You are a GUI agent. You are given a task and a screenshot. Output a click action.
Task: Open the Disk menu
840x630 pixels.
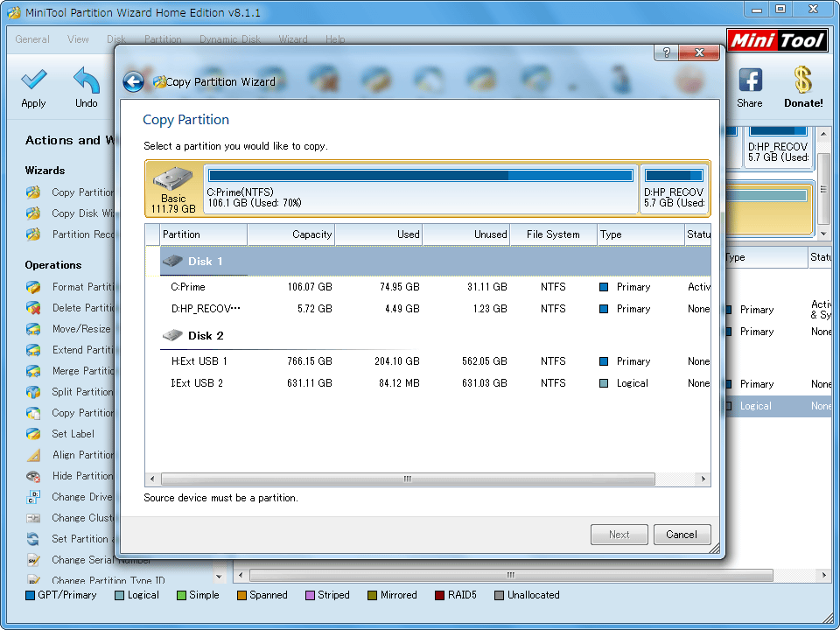116,39
